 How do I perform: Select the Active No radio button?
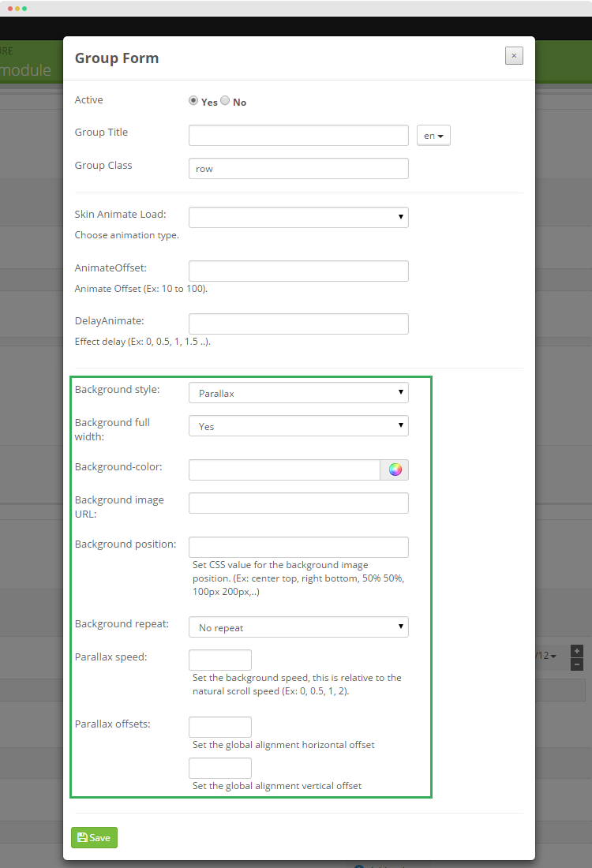225,100
